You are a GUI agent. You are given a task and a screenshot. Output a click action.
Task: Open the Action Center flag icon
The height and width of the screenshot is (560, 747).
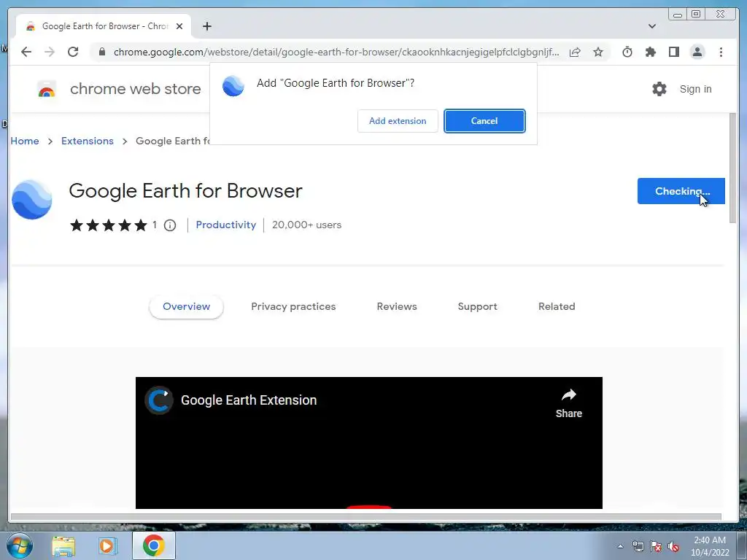click(656, 547)
